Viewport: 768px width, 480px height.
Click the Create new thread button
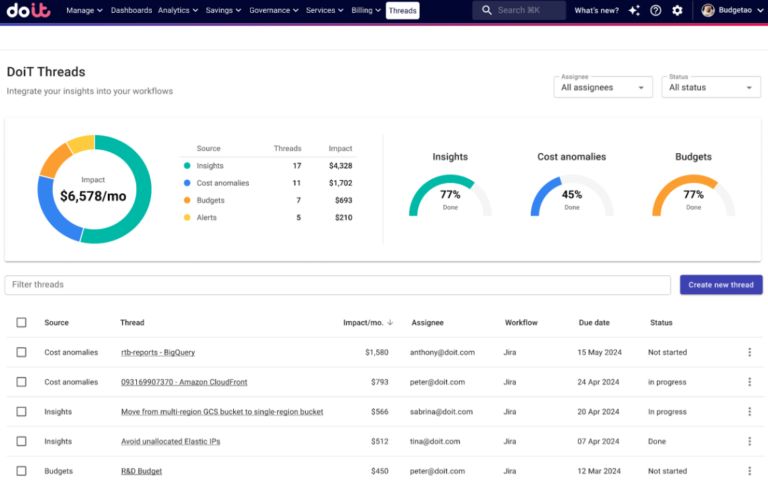point(720,285)
